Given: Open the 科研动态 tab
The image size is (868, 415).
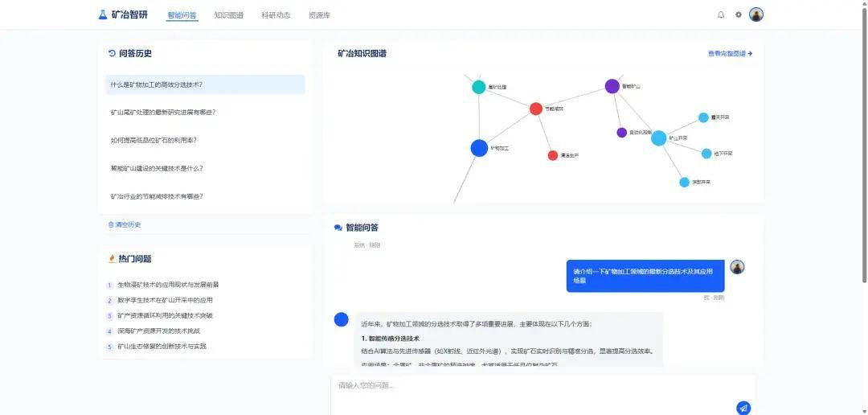Looking at the screenshot, I should [x=276, y=15].
